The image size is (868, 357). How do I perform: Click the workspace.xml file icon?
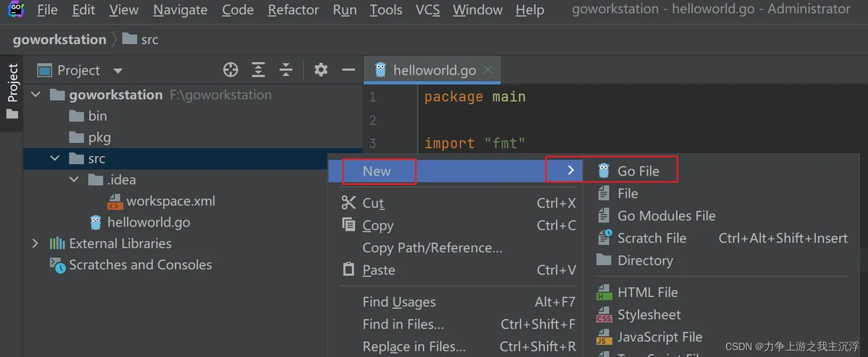pyautogui.click(x=115, y=202)
